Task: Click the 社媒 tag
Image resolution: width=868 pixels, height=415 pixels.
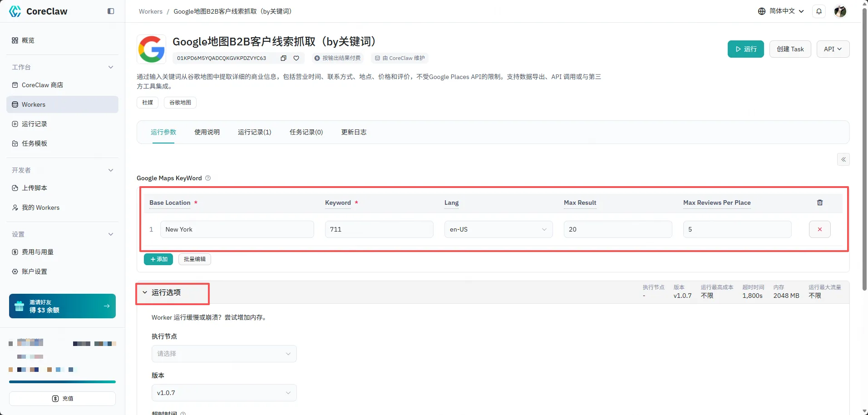Action: pyautogui.click(x=148, y=103)
